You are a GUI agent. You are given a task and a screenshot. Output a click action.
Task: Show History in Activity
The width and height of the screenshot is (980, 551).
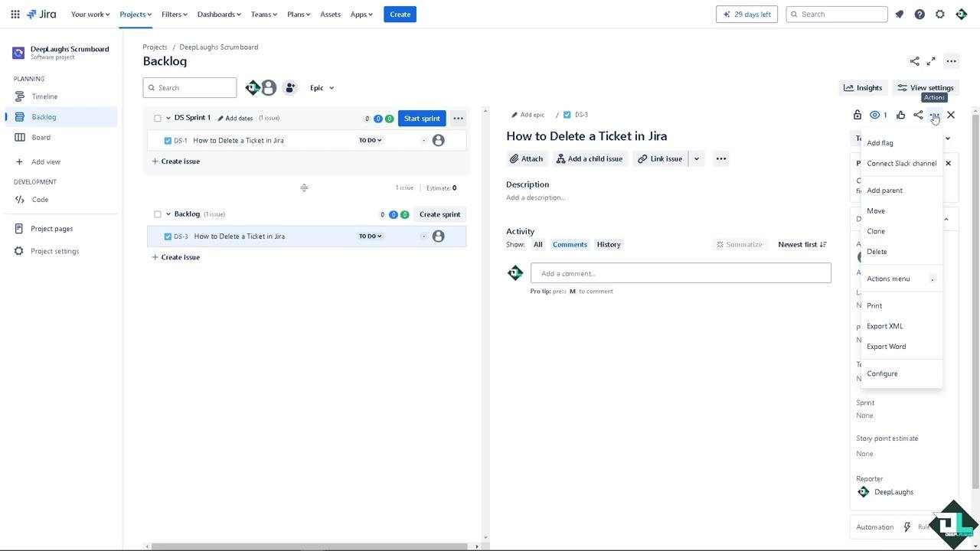609,244
